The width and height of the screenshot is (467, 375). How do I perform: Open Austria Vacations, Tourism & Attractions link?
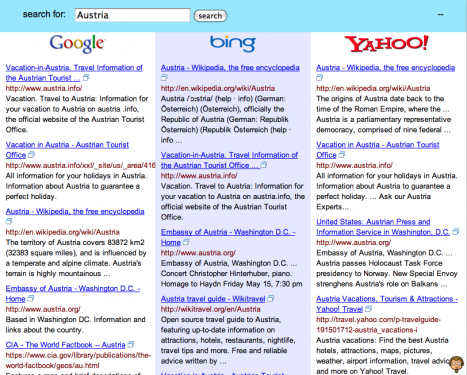tap(387, 304)
